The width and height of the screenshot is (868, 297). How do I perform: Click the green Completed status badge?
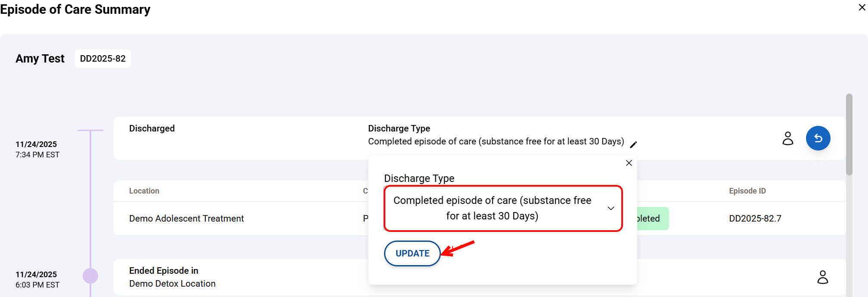pos(652,219)
